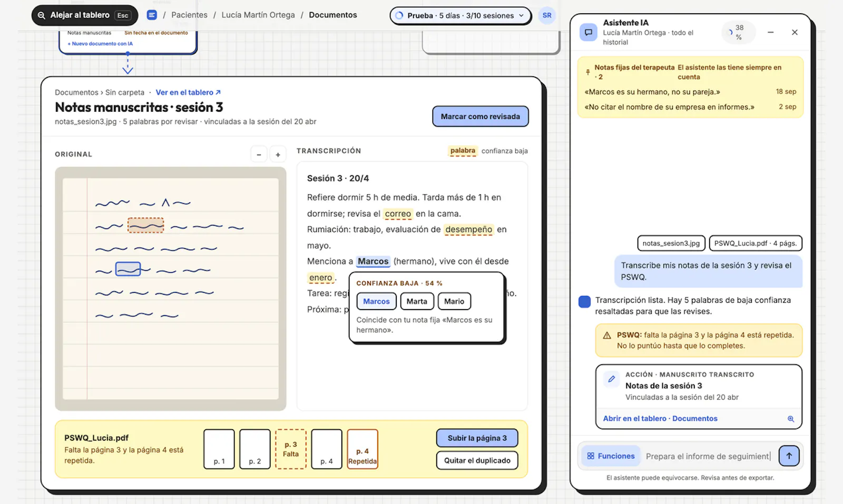Open the 38 % context usage indicator
The width and height of the screenshot is (843, 504).
coord(738,32)
